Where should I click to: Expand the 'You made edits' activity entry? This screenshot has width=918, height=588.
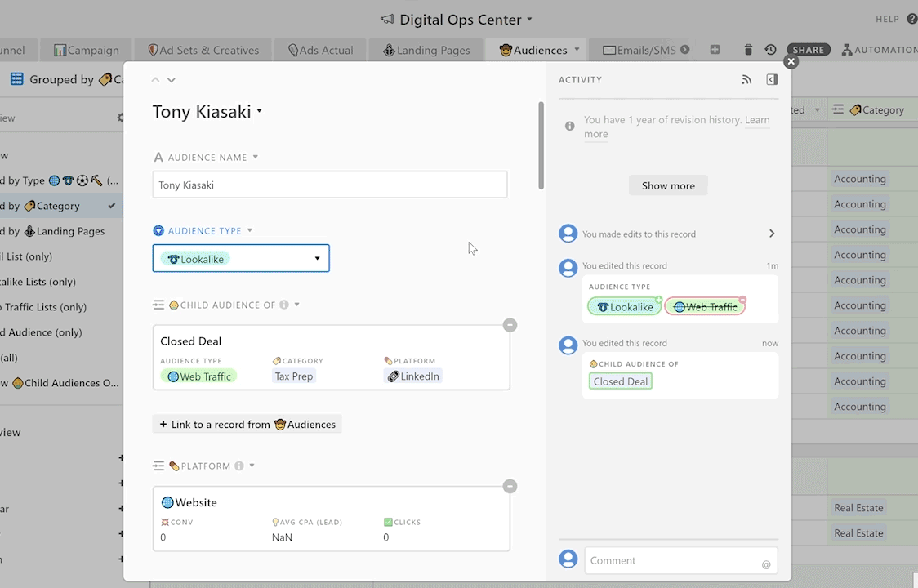tap(771, 234)
